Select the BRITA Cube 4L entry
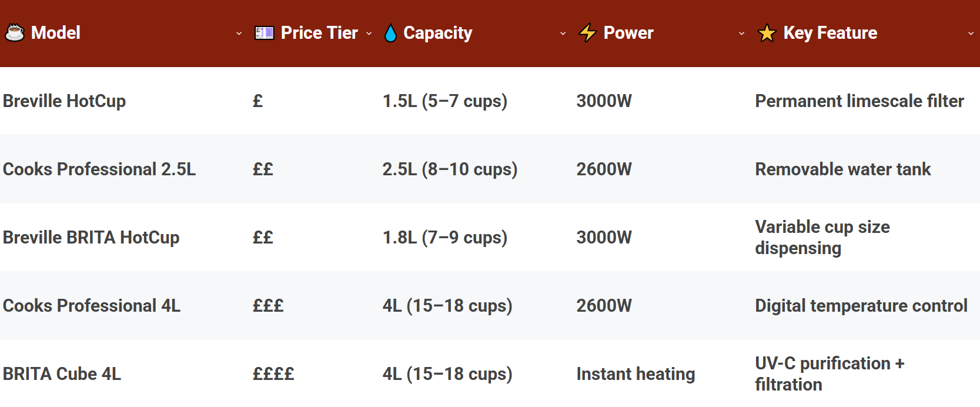Viewport: 980px width, 407px height. click(x=62, y=373)
